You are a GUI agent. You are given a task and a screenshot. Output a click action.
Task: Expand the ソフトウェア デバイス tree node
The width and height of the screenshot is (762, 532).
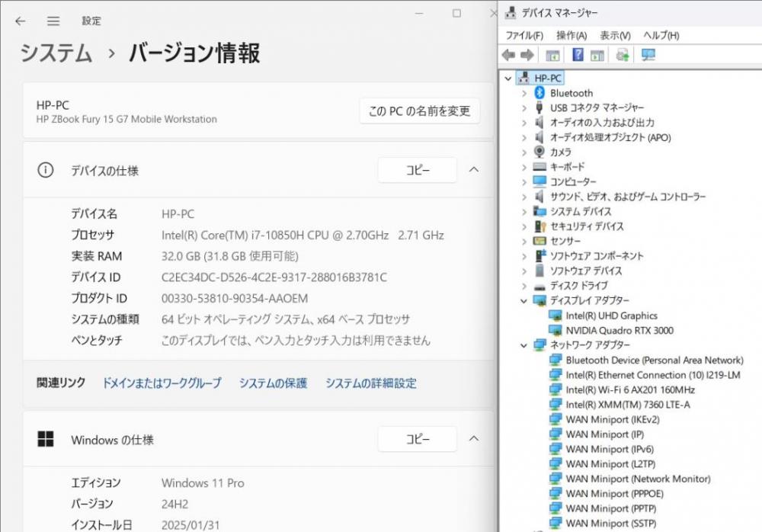[524, 271]
